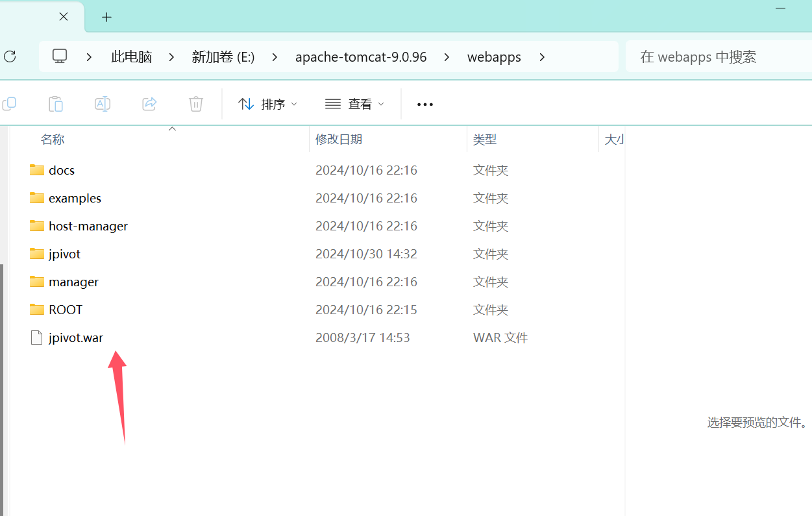Viewport: 812px width, 516px height.
Task: Open the 查看 view dropdown
Action: [x=354, y=104]
